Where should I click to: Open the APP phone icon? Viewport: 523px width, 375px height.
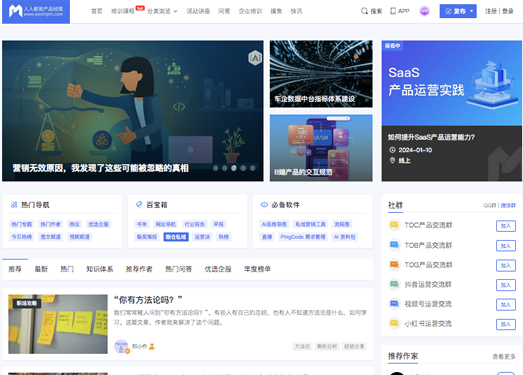tap(393, 11)
